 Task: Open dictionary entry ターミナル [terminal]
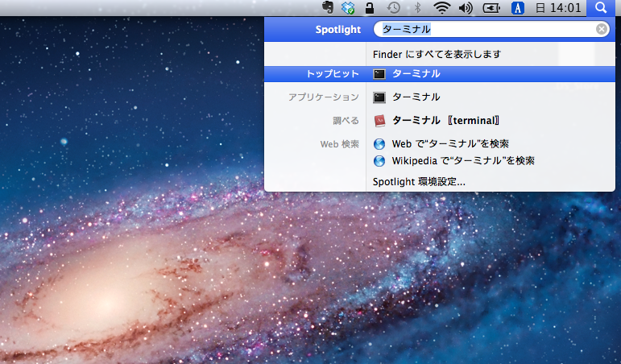(x=446, y=121)
